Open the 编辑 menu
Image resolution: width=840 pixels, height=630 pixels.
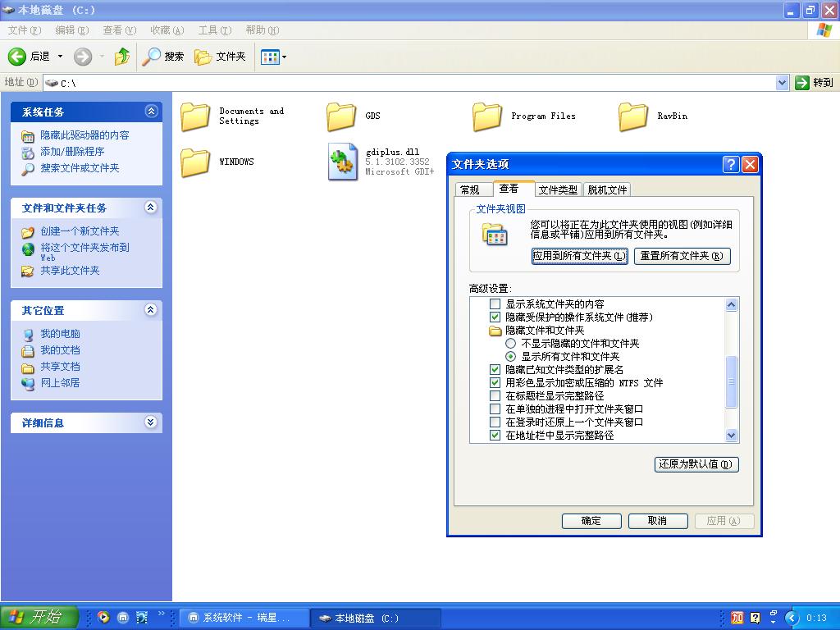[72, 30]
